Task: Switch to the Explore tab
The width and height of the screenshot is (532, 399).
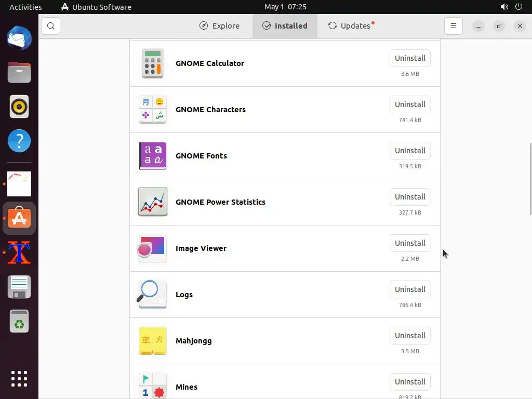Action: click(x=220, y=26)
